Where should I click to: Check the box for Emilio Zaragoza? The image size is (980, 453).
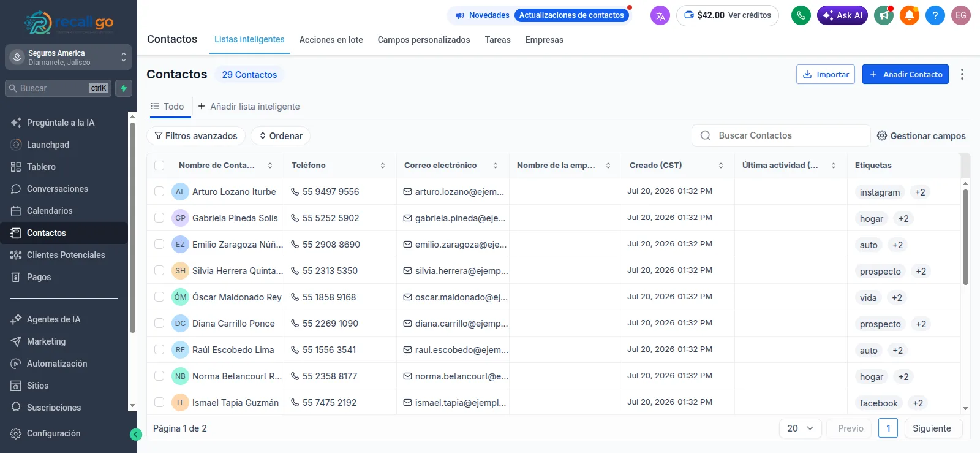point(159,245)
